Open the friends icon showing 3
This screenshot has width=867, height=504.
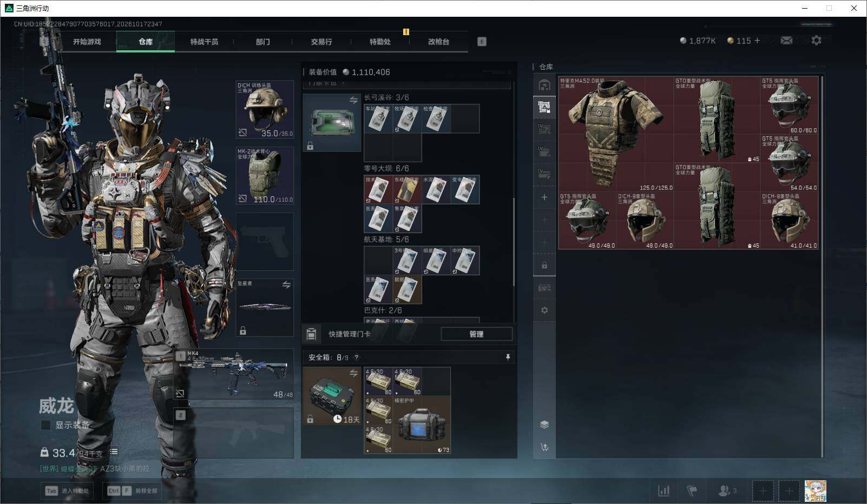pyautogui.click(x=727, y=491)
